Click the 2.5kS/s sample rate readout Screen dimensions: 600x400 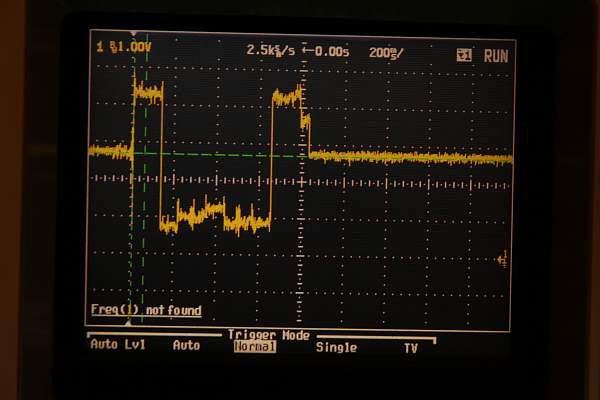pyautogui.click(x=273, y=50)
